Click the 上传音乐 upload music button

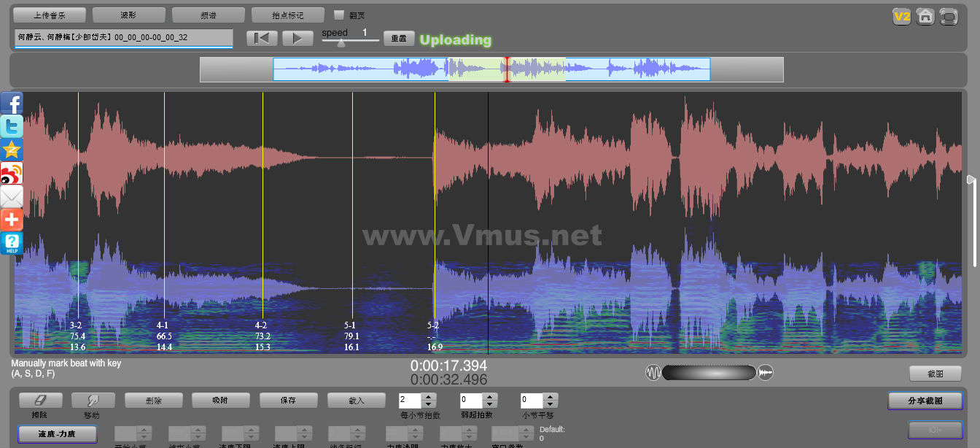pyautogui.click(x=50, y=15)
